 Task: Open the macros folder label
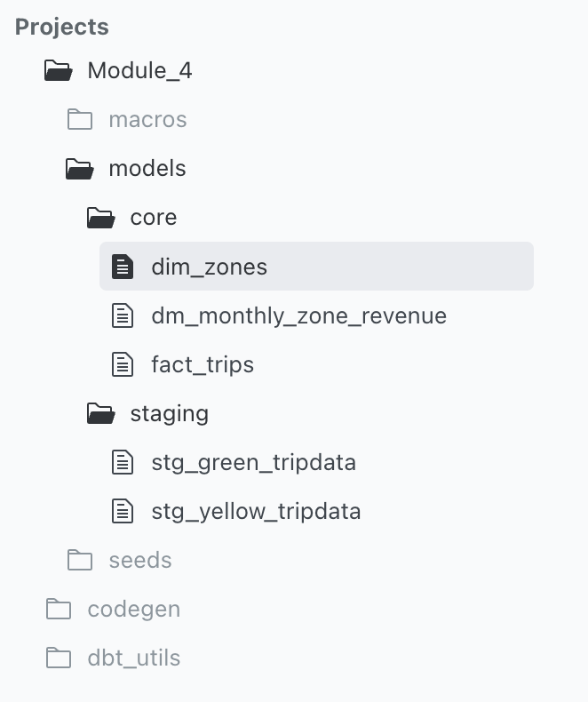tap(147, 120)
